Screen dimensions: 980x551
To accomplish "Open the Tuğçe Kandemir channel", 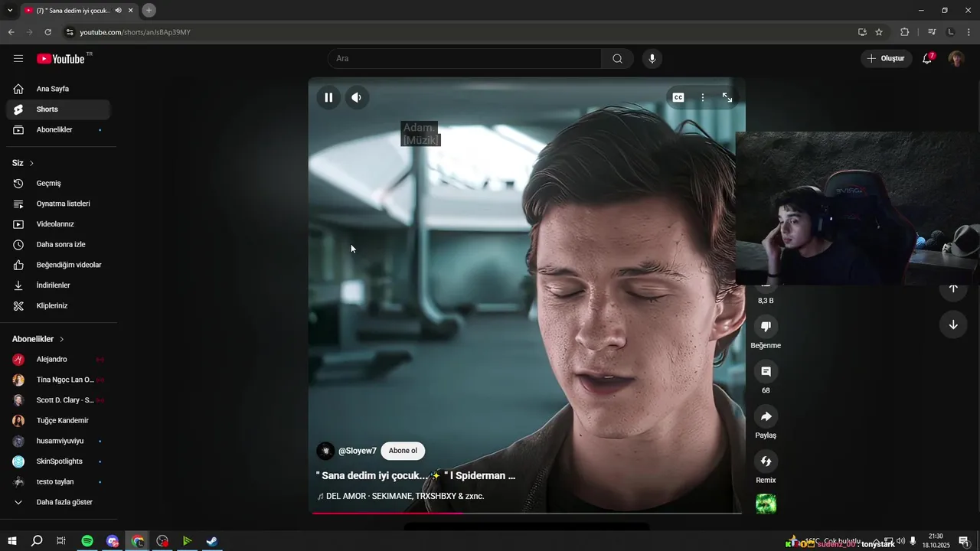I will 58,421.
